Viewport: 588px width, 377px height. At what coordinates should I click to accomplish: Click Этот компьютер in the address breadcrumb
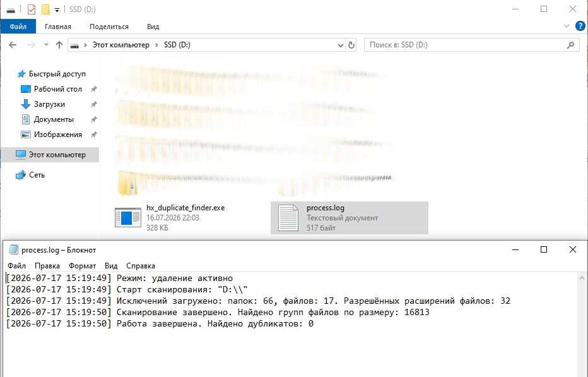pyautogui.click(x=121, y=45)
